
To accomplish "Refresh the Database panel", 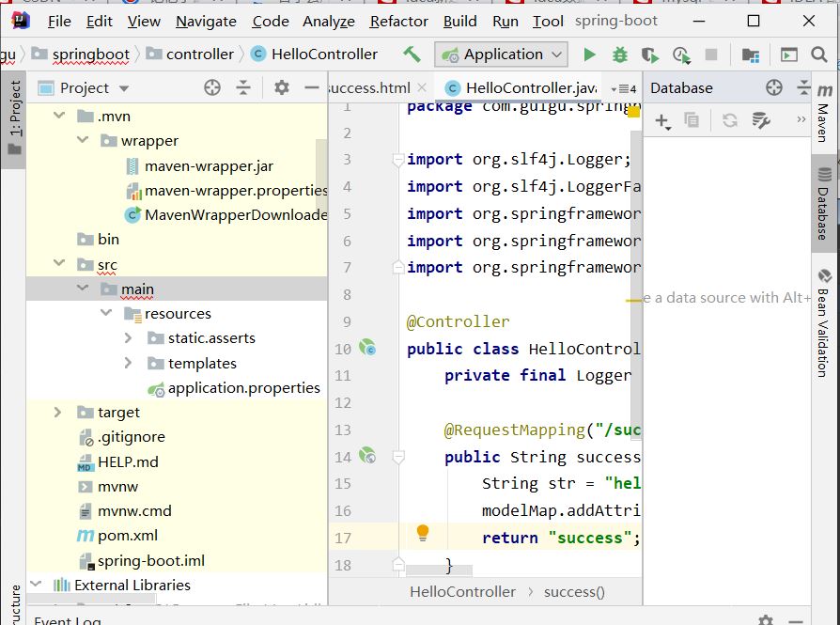I will pos(730,120).
